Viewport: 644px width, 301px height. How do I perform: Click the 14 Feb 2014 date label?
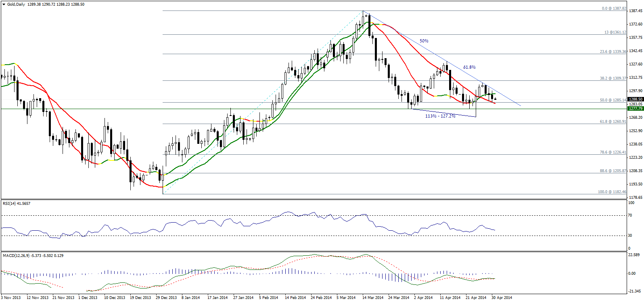[295, 298]
